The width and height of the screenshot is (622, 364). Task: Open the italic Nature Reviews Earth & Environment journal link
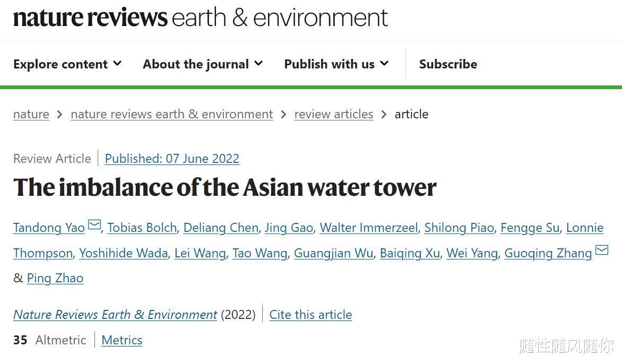click(115, 315)
